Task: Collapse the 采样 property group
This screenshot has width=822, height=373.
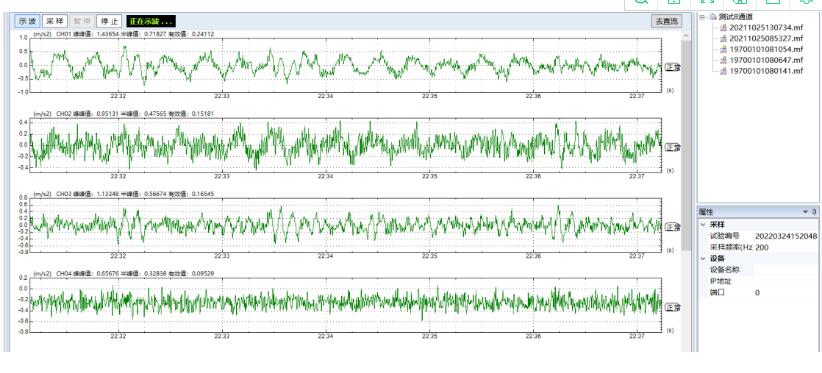Action: tap(702, 224)
